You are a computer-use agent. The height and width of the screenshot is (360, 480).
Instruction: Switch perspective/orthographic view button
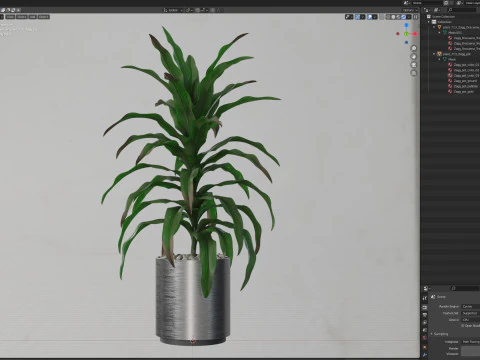click(414, 73)
